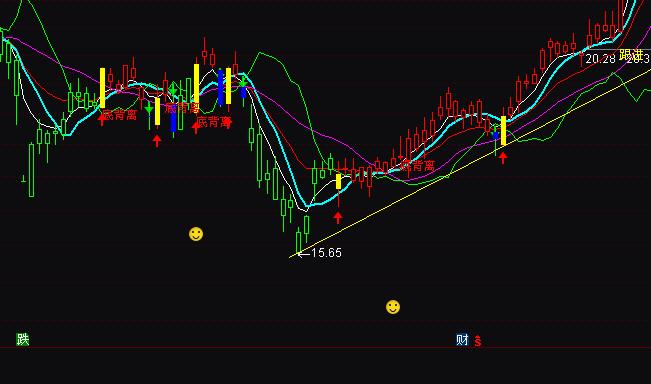The width and height of the screenshot is (651, 384).
Task: Click the yellow 跟进 signal label
Action: pyautogui.click(x=631, y=54)
